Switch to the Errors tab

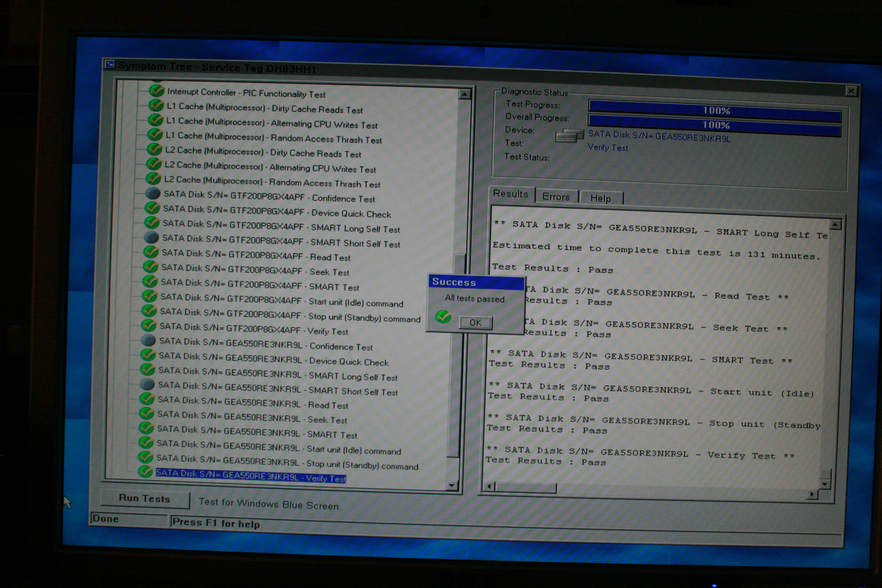click(x=556, y=197)
